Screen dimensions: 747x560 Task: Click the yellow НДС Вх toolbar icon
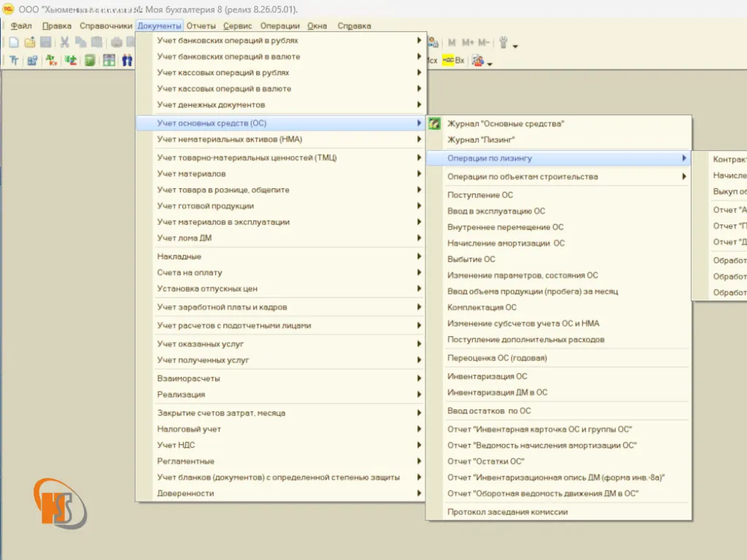[x=453, y=61]
